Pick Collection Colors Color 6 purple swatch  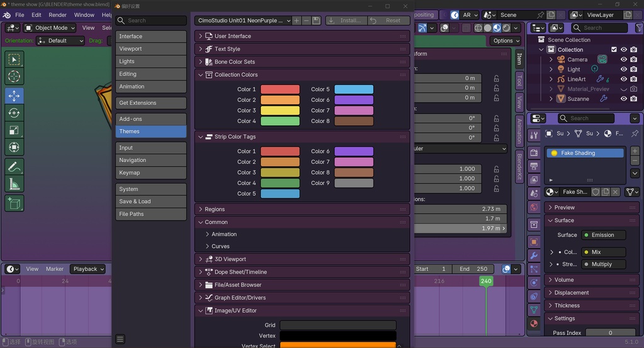[x=353, y=100]
